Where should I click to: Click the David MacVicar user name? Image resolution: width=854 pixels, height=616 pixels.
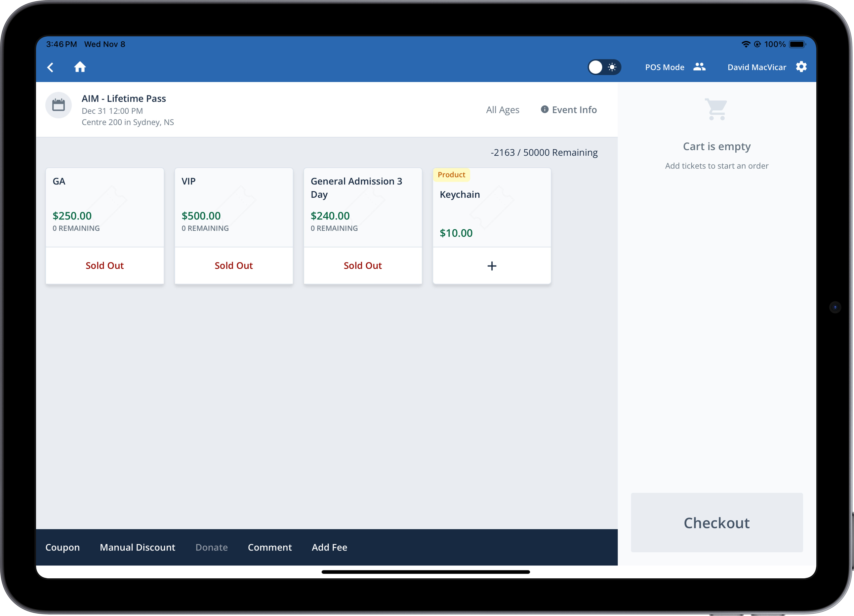tap(756, 67)
